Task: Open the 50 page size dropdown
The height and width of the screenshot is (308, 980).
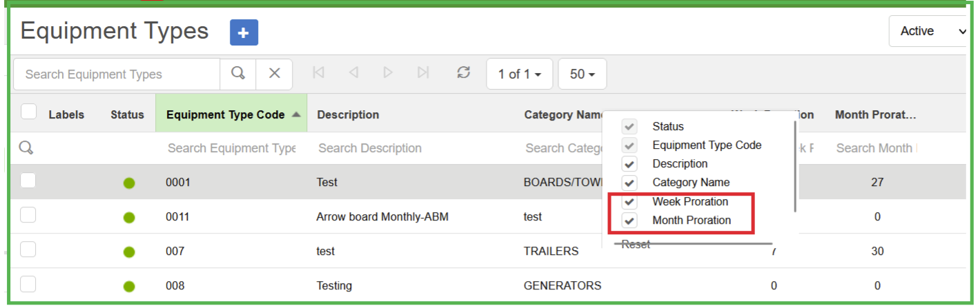Action: [582, 74]
